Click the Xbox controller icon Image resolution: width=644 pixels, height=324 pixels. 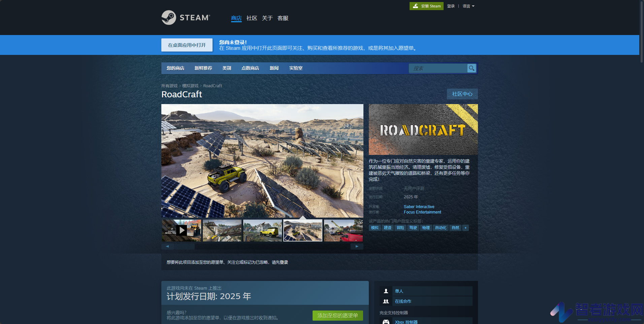(386, 322)
